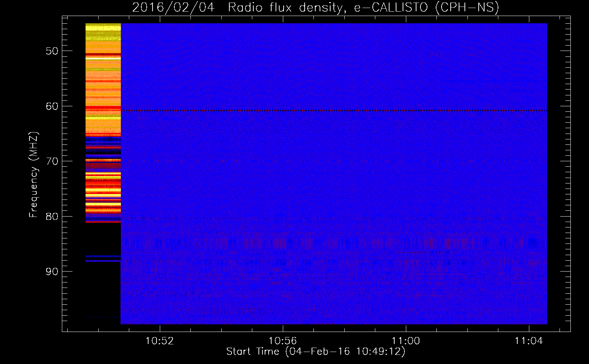Click the 70 frequency tick label
Image resolution: width=589 pixels, height=364 pixels.
pyautogui.click(x=52, y=161)
